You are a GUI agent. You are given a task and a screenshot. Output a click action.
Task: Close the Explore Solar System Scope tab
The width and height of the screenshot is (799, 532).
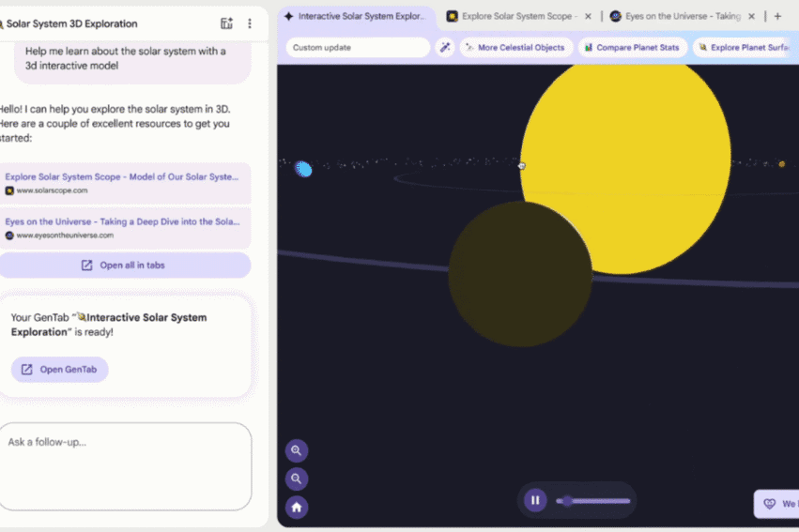tap(588, 16)
